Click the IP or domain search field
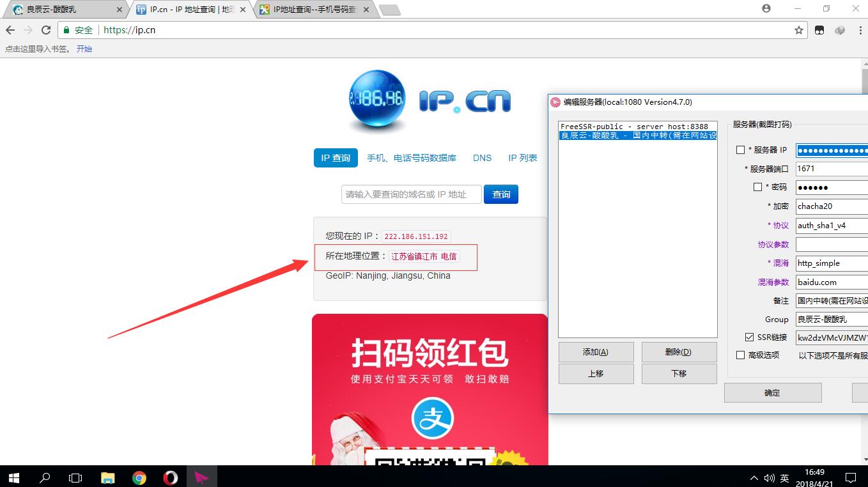Screen dimensions: 868x487 [411, 194]
